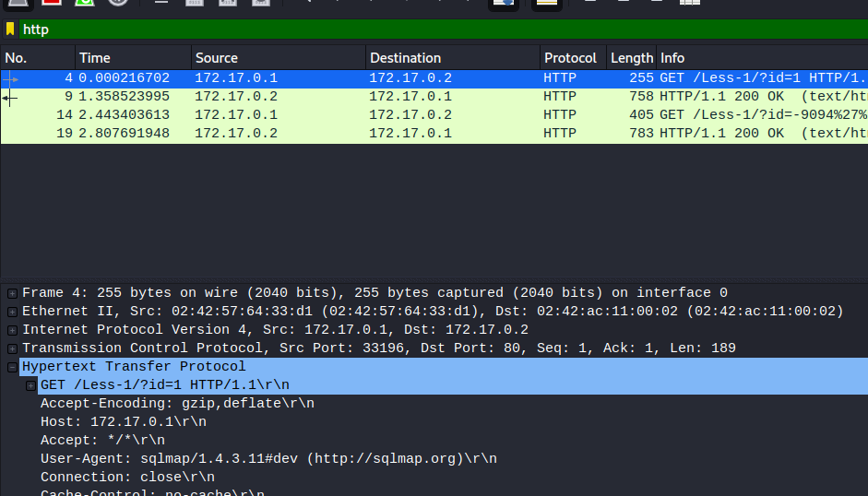
Task: Sort by the Protocol column header
Action: coord(573,58)
